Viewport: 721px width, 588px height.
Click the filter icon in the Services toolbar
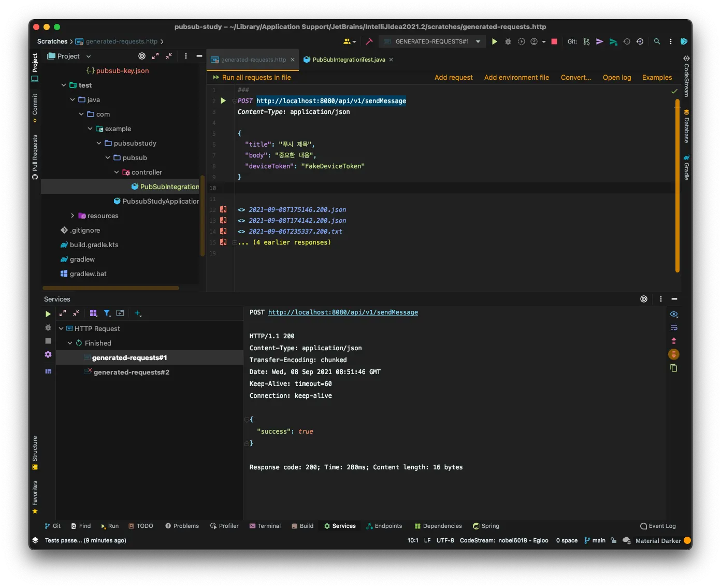pos(107,313)
